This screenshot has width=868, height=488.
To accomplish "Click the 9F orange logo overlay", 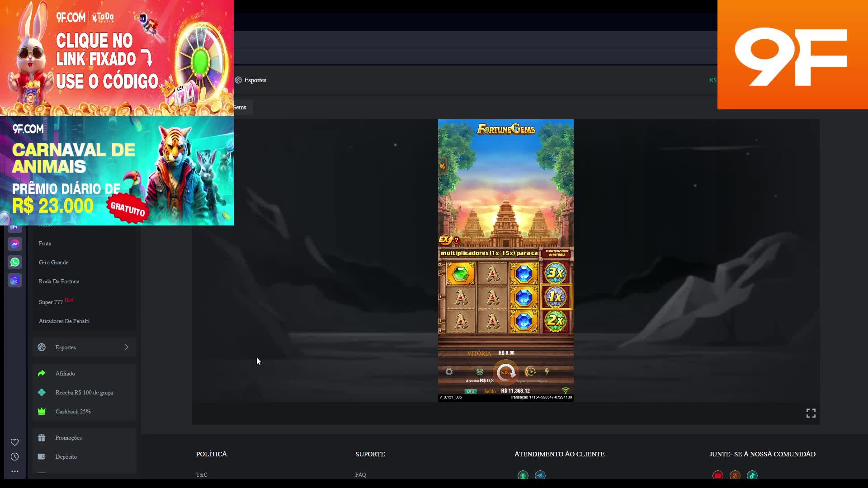I will [793, 55].
